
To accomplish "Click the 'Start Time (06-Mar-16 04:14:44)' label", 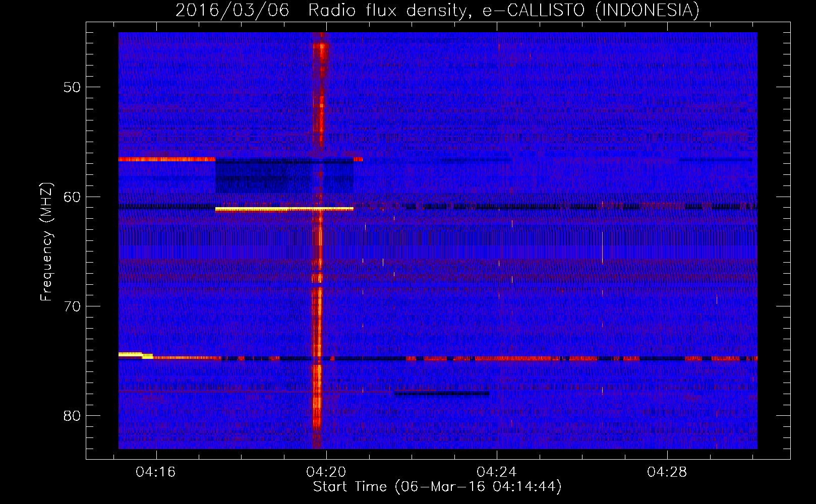I will [x=437, y=487].
